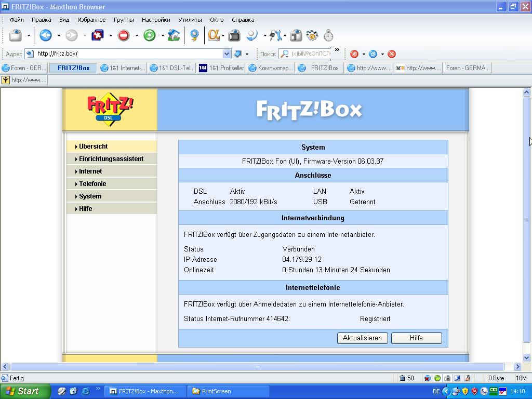Click the New tab toolbar icon

(x=15, y=35)
